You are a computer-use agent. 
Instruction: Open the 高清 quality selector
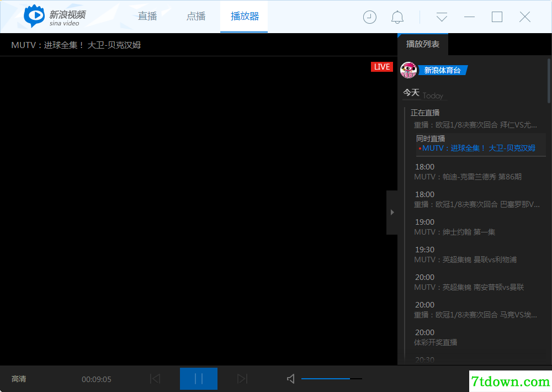[x=19, y=379]
